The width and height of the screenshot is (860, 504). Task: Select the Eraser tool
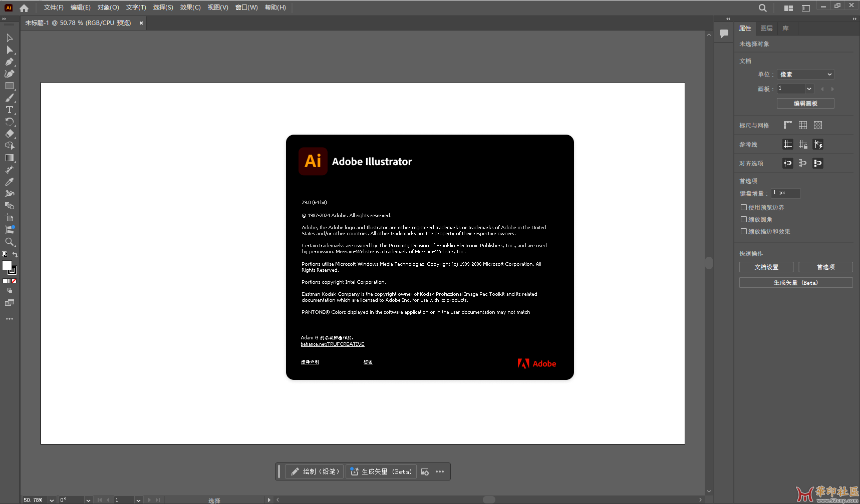[x=10, y=134]
